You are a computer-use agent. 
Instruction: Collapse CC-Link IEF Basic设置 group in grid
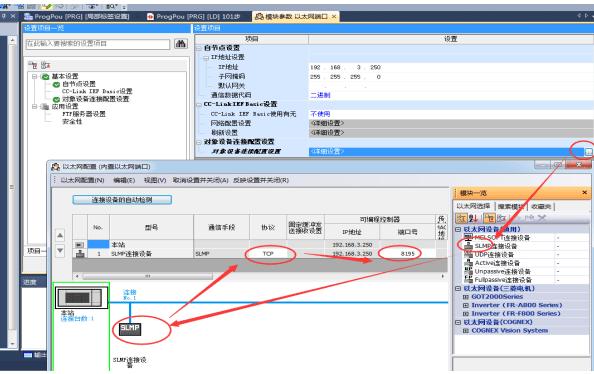(199, 104)
